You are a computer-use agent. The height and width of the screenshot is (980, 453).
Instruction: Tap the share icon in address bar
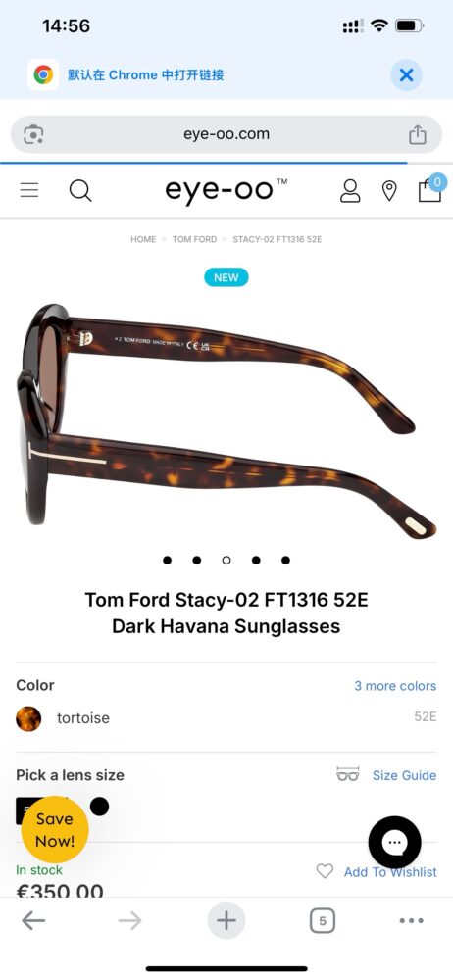(418, 134)
